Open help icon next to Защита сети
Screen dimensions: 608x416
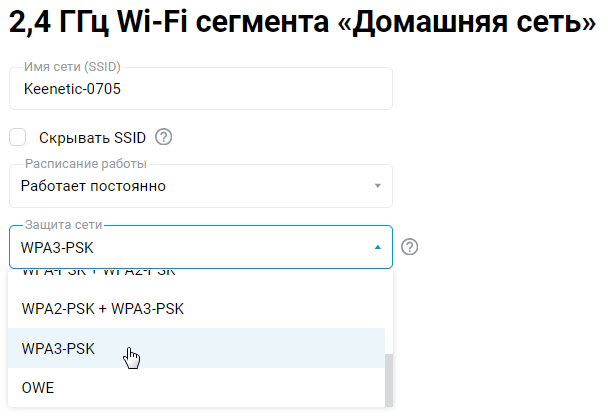(409, 247)
